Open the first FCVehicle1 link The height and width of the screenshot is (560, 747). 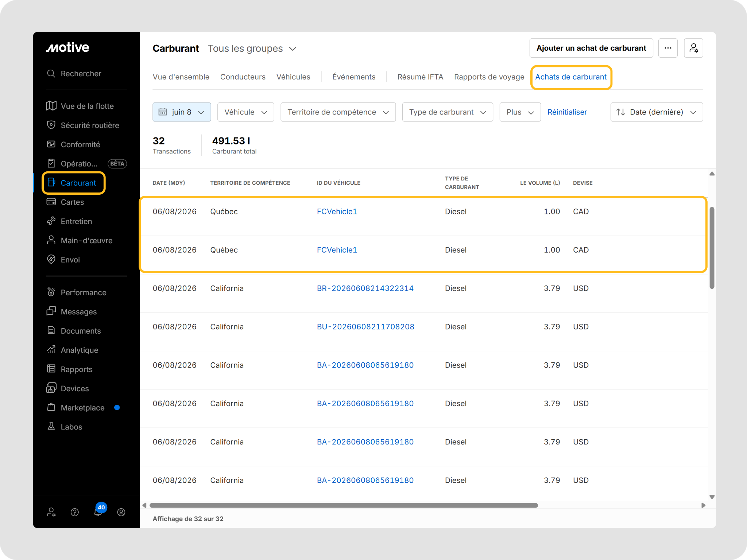pos(337,211)
